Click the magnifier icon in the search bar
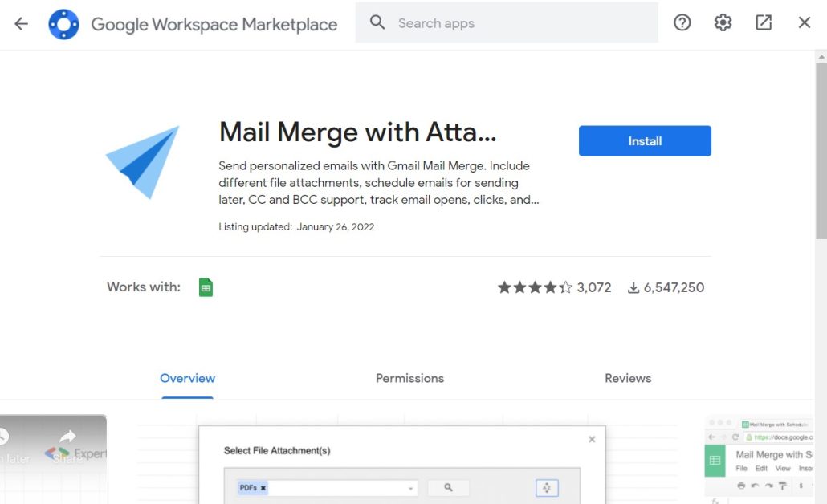 click(377, 23)
